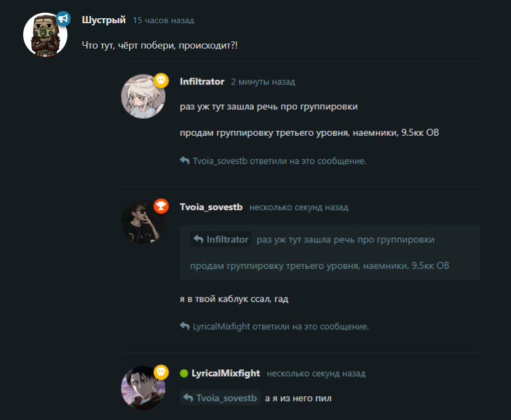Open Шустрый's profile via the username
The width and height of the screenshot is (511, 420).
[104, 20]
